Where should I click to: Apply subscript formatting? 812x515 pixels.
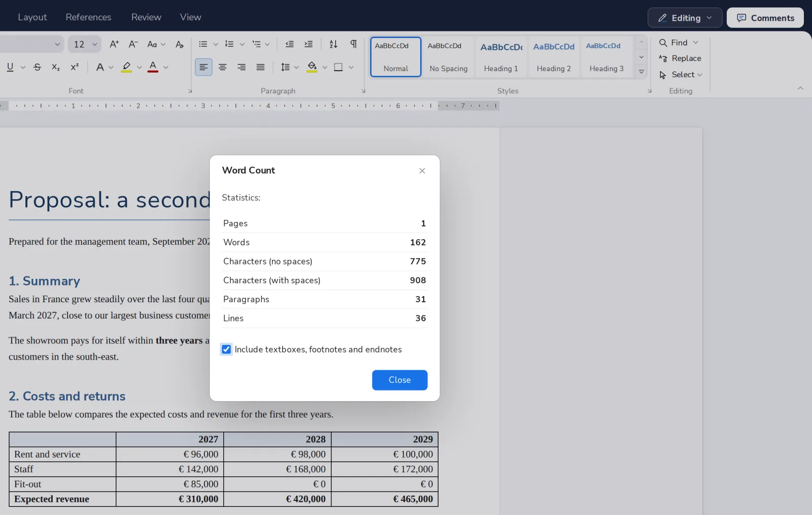(x=56, y=67)
